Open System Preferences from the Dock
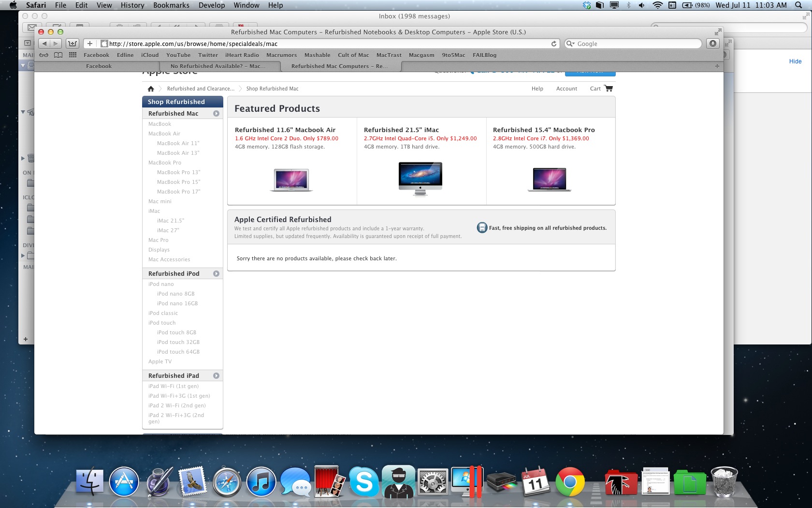812x508 pixels. coord(433,482)
